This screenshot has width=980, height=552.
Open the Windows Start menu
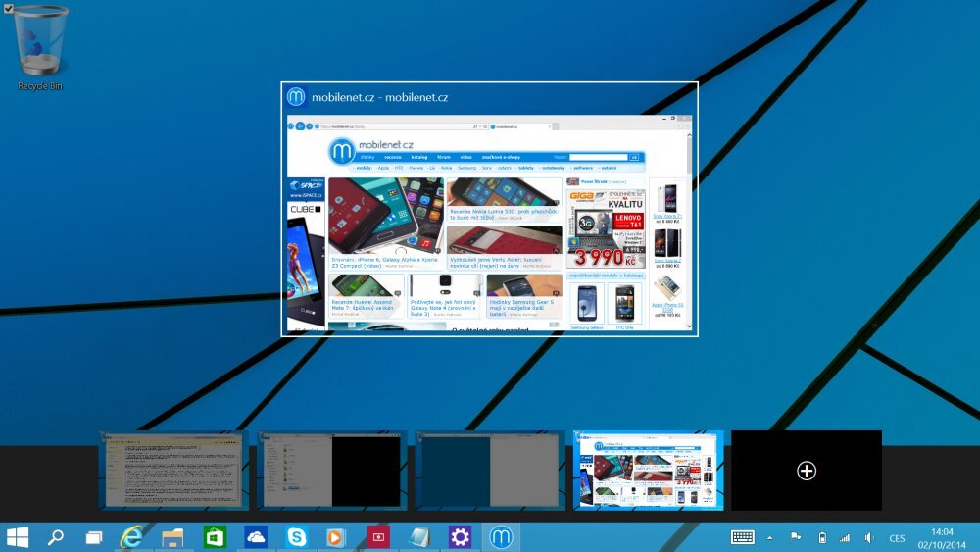pyautogui.click(x=17, y=537)
